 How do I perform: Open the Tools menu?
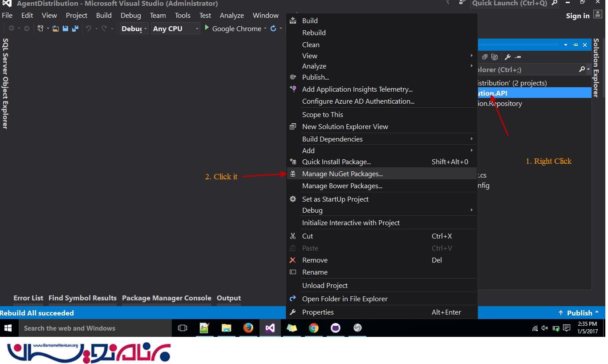(x=182, y=15)
